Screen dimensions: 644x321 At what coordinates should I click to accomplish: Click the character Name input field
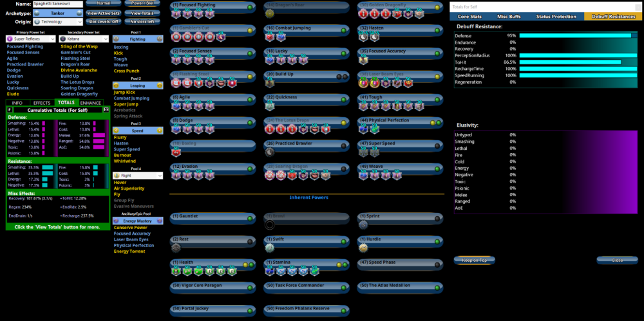click(58, 4)
